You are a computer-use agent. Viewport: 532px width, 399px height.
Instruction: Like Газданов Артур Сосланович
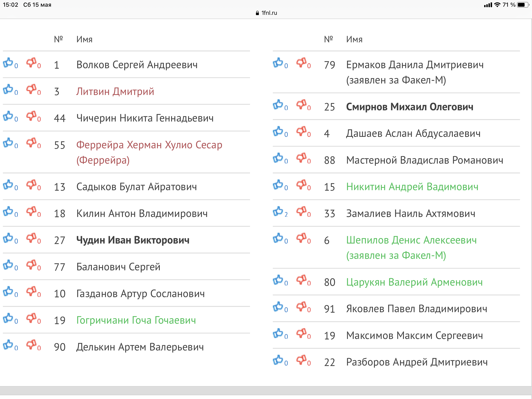point(8,292)
